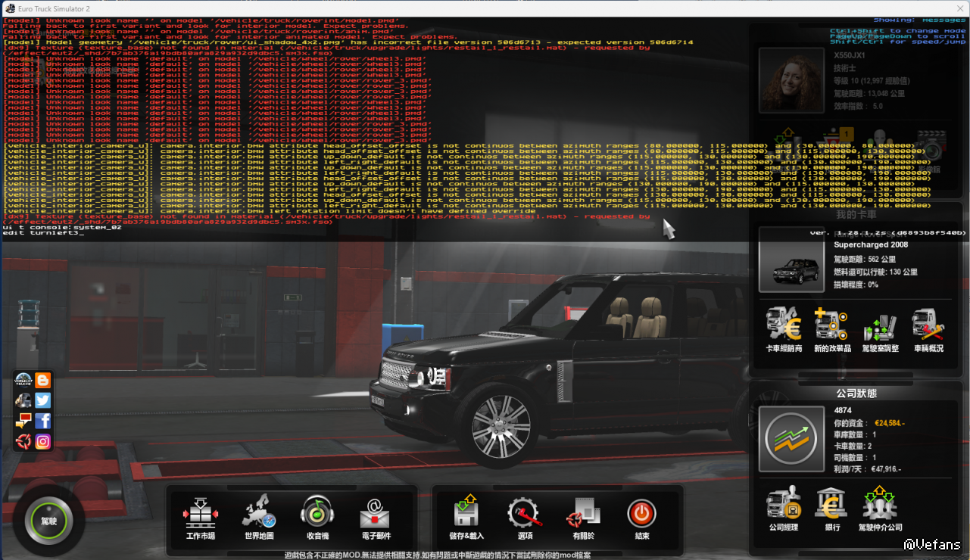Click the Range Rover truck thumbnail
Screen dimensions: 970x560
(x=791, y=260)
